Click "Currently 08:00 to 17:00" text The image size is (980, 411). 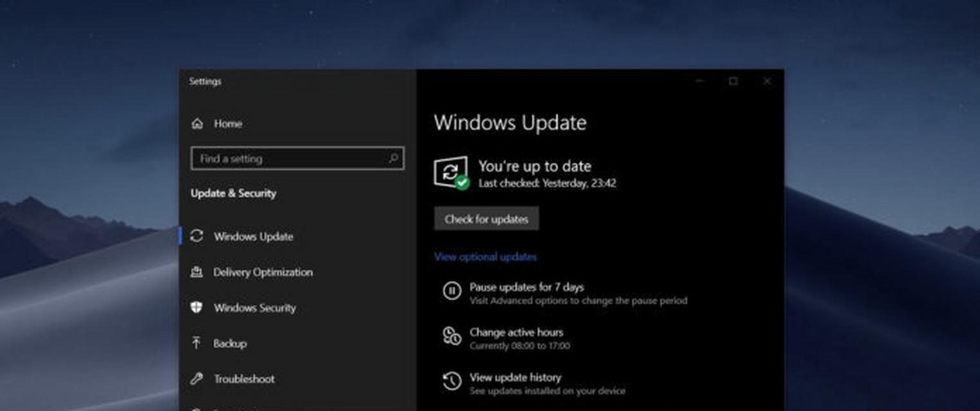(520, 345)
